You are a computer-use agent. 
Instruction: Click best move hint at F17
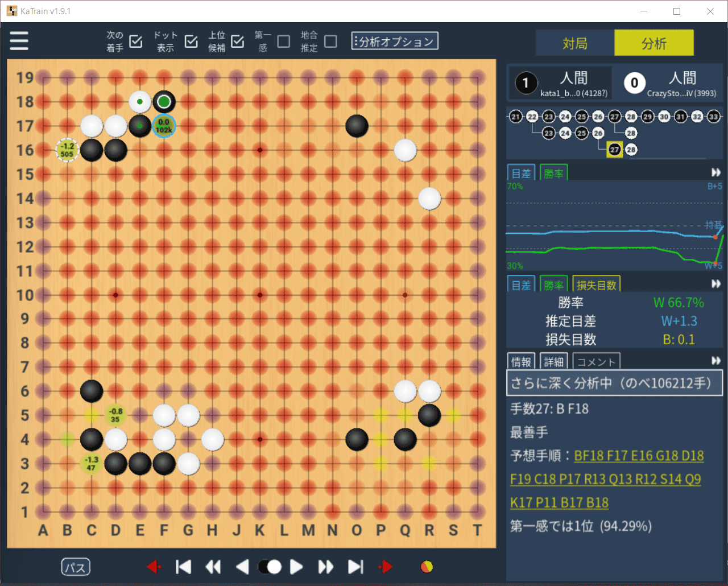[x=164, y=126]
